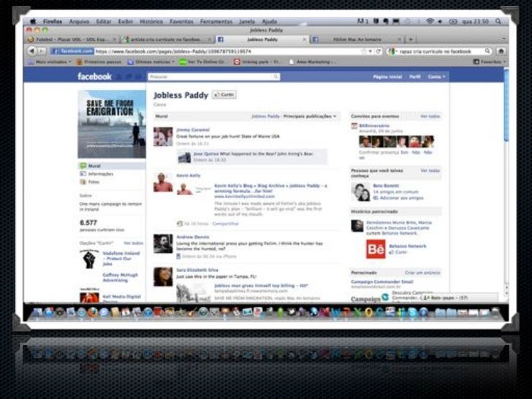Open the Conta dropdown
Screen dimensions: 532x399
point(436,77)
